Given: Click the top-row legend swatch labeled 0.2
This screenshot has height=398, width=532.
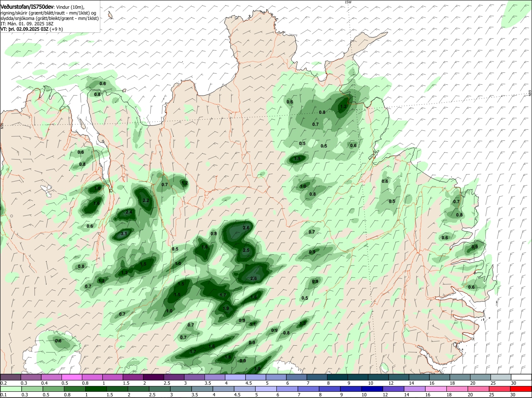Looking at the screenshot, I should click(x=10, y=377).
